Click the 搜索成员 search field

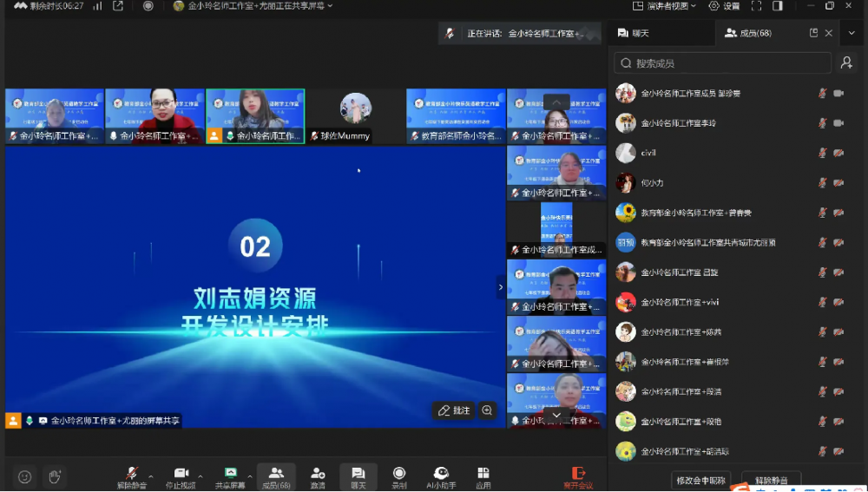point(722,63)
